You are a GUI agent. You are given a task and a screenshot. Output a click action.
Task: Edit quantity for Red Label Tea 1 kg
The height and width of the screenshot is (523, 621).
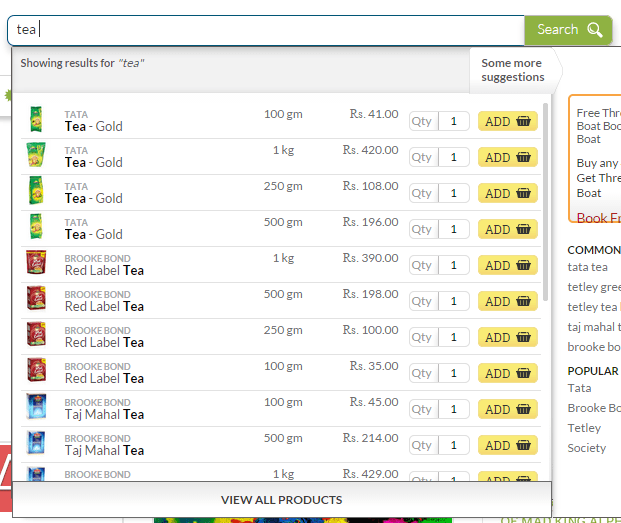tap(454, 265)
